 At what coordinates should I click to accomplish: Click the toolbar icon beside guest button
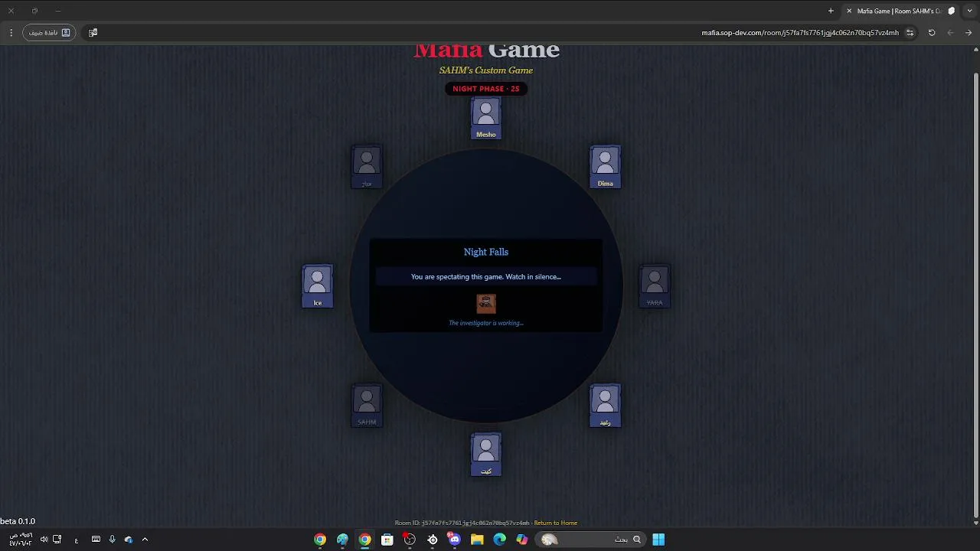(93, 33)
